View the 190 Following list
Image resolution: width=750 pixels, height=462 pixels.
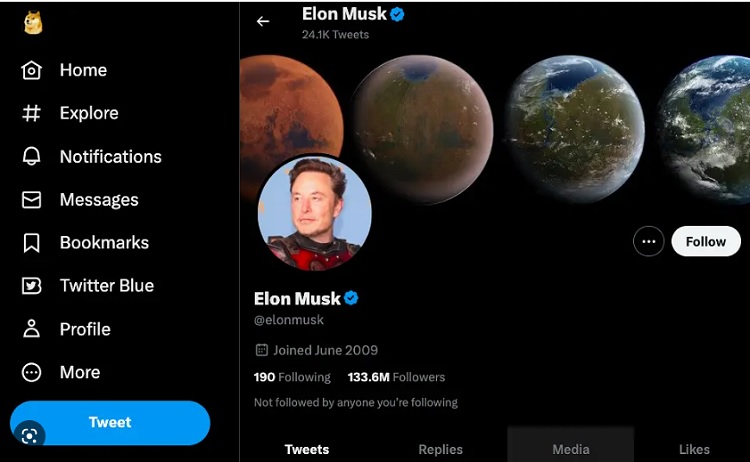(x=292, y=377)
